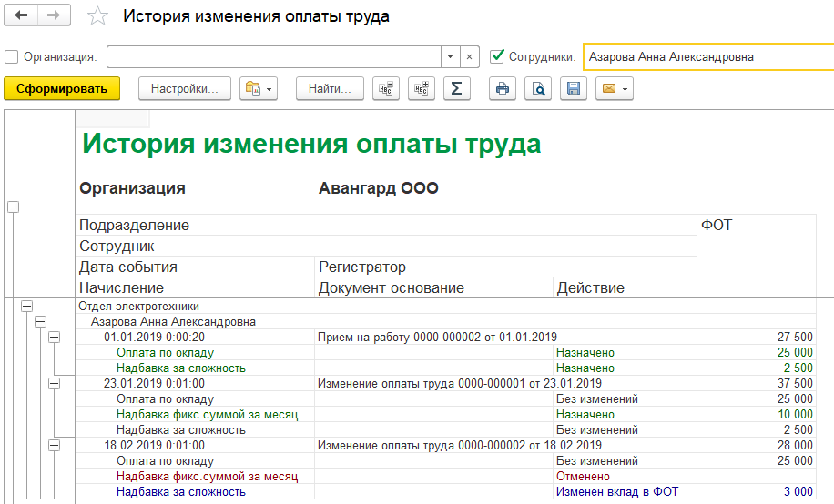Click the Найти... search button
This screenshot has height=504, width=834.
click(x=331, y=88)
